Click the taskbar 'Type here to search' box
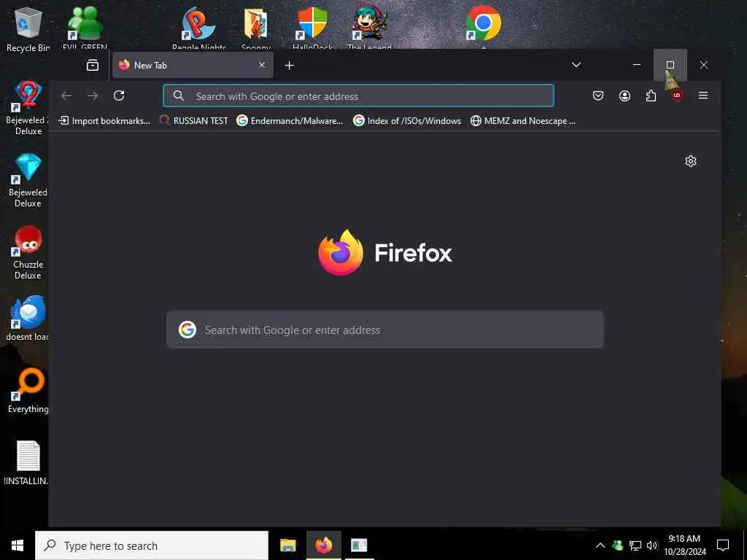 [152, 545]
